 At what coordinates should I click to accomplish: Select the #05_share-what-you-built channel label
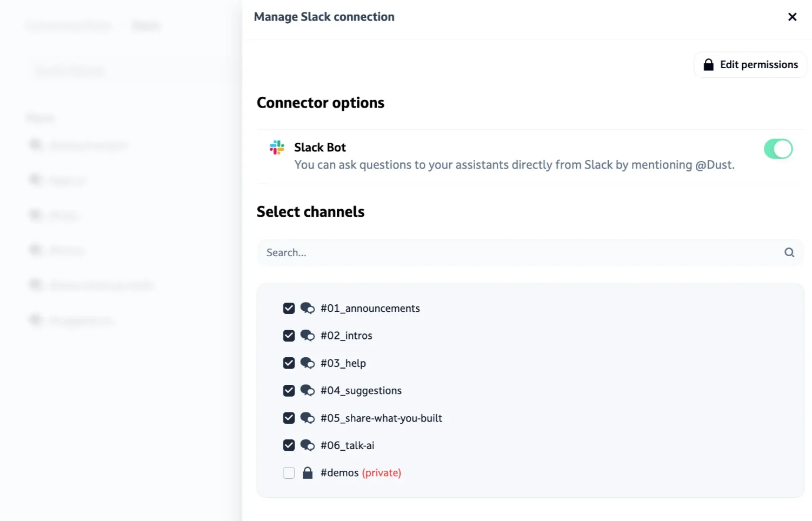(x=381, y=418)
